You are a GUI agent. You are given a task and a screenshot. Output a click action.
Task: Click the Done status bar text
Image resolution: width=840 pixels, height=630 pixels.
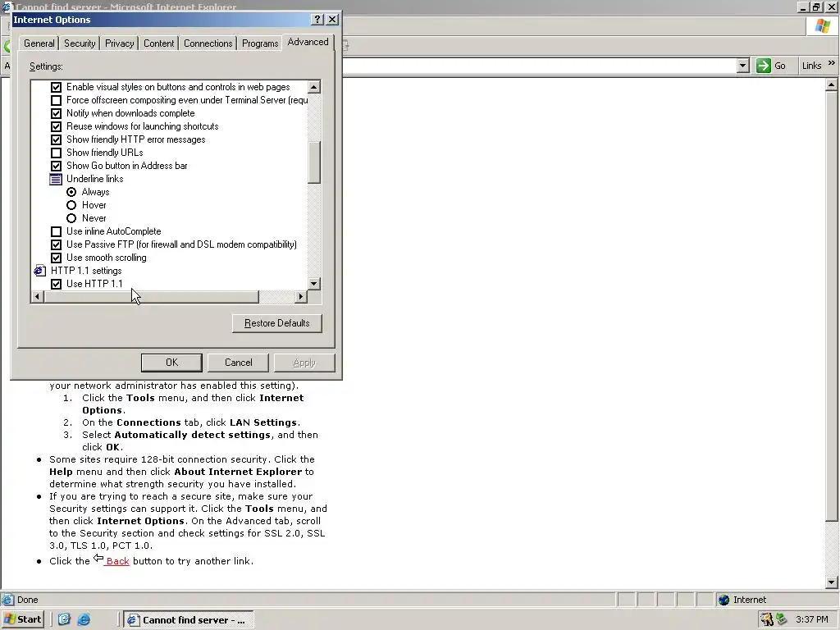pos(28,600)
